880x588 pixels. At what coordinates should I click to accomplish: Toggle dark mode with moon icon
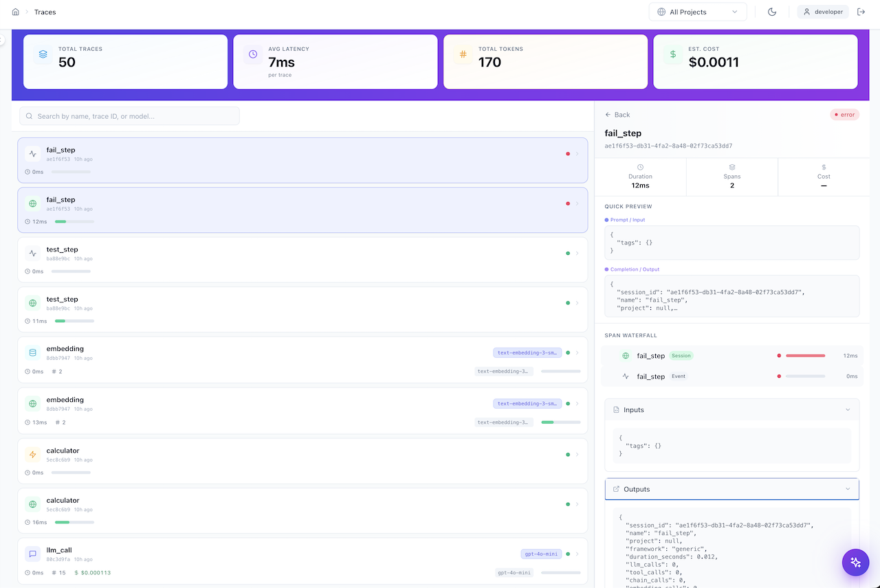(772, 12)
